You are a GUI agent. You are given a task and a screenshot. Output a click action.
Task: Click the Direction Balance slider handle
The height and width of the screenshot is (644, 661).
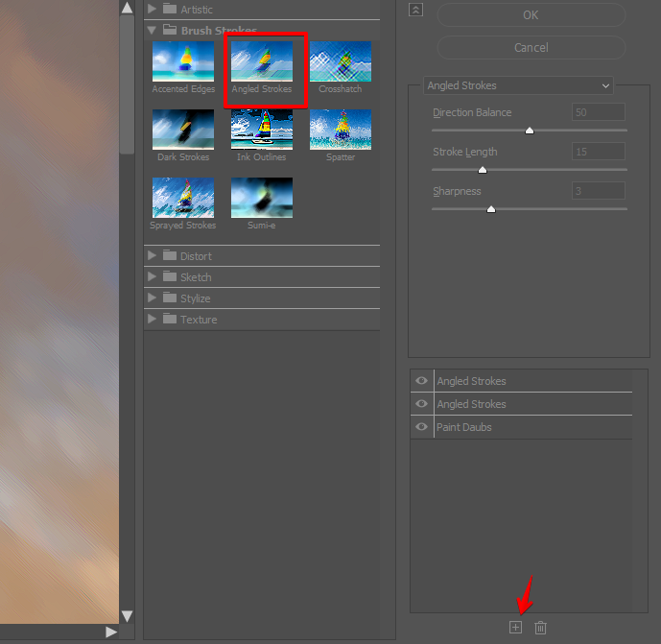pos(529,131)
